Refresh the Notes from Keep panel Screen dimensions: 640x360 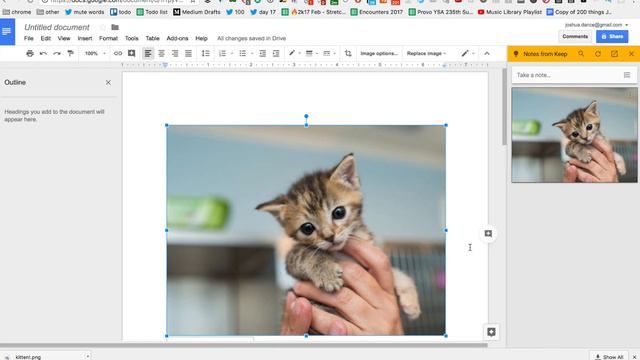coord(598,54)
